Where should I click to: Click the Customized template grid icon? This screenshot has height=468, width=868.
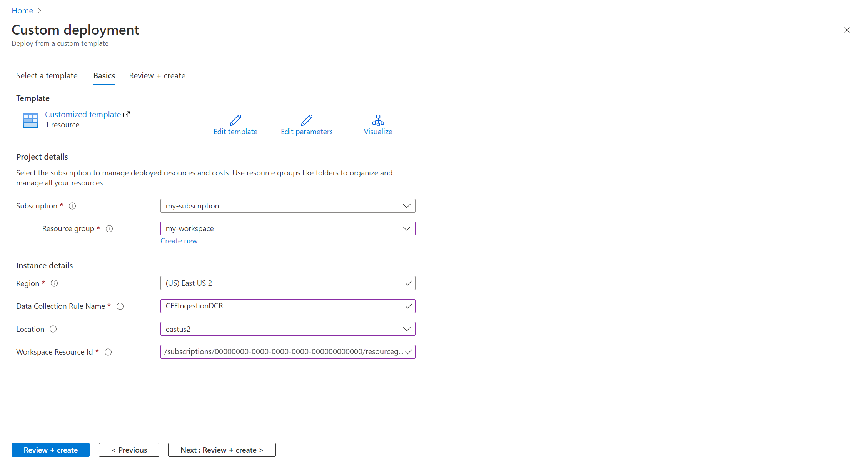click(30, 120)
